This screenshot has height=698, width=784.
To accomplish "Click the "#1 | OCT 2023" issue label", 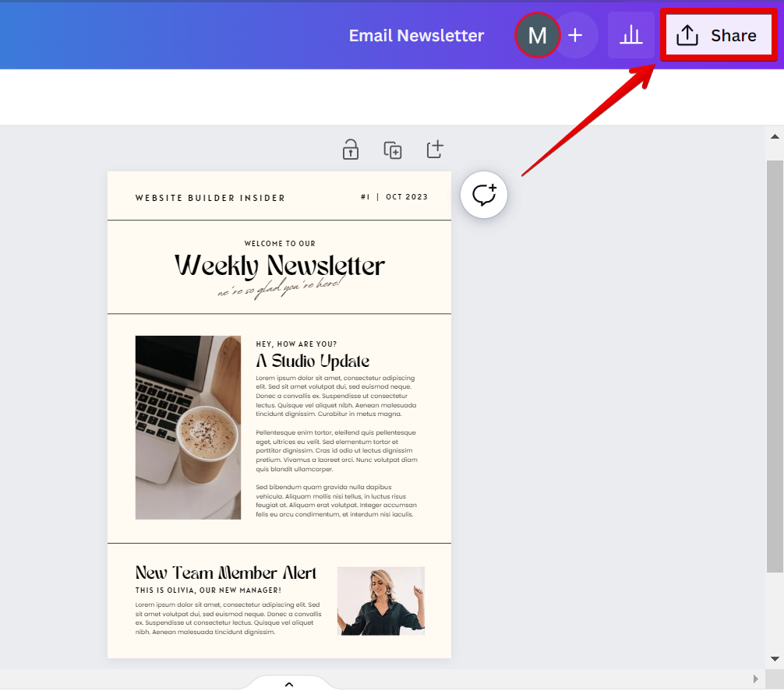I will point(396,197).
